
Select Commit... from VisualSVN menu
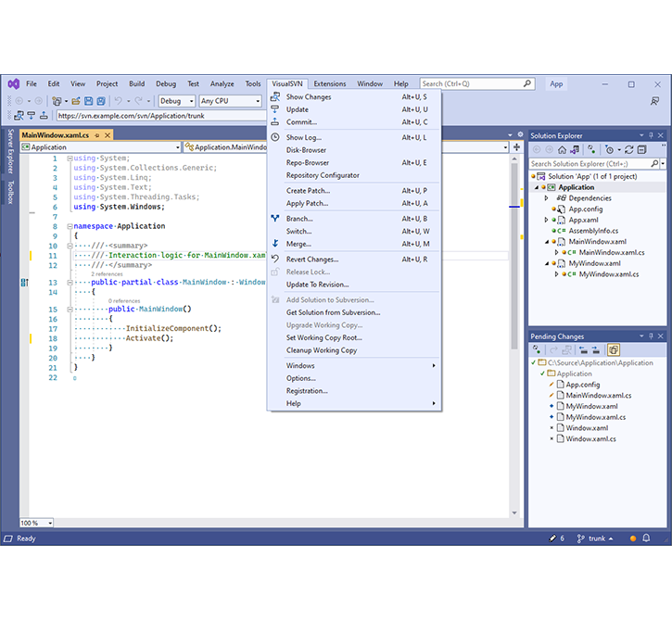pos(354,122)
